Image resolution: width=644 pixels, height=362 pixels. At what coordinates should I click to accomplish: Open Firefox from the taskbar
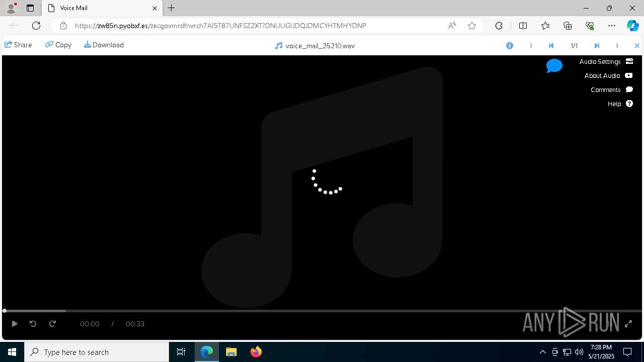coord(256,352)
